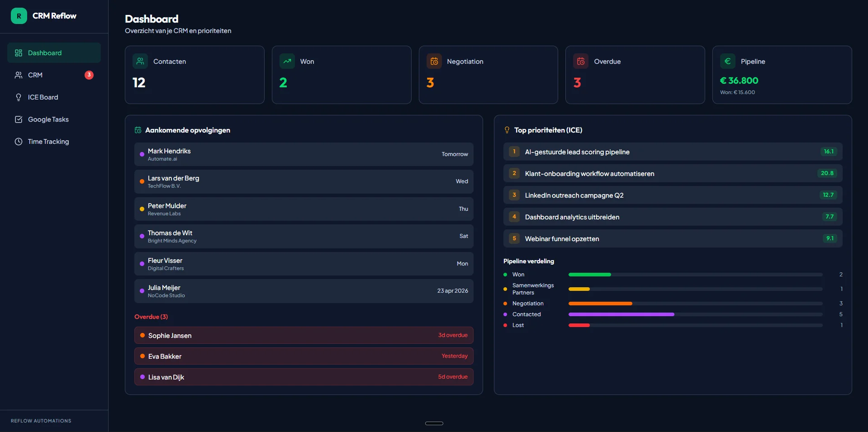
Task: Click rank badge 5 for Webinar funnel
Action: pos(514,238)
